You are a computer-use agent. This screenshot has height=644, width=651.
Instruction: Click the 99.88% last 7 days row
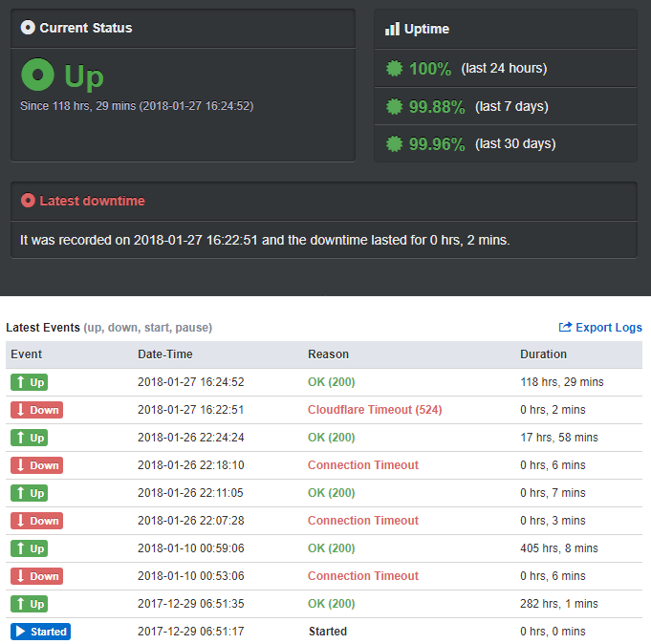(x=505, y=106)
